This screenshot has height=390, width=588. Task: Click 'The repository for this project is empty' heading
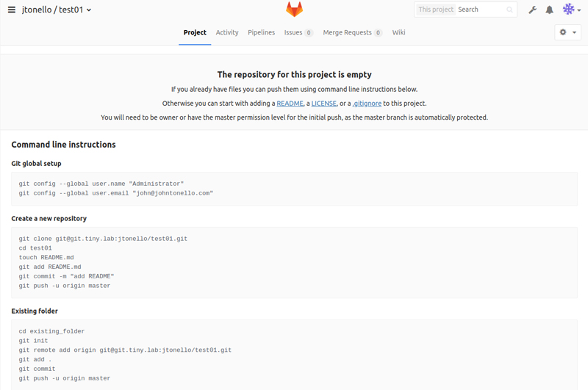295,75
